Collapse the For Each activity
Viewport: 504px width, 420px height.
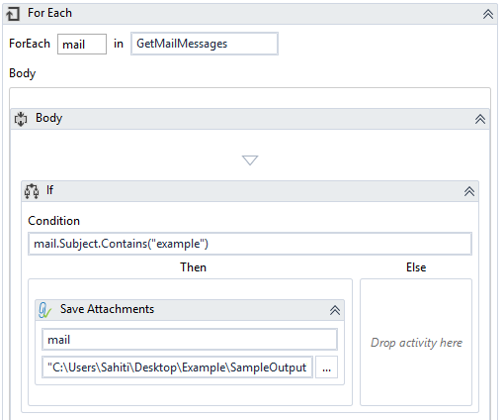point(488,14)
